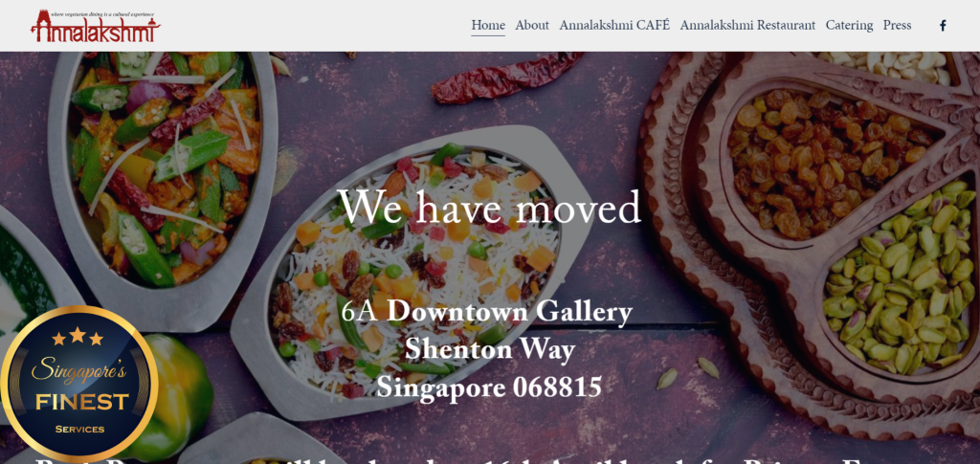This screenshot has height=464, width=980.
Task: Click the three stars on the badge
Action: tap(78, 337)
